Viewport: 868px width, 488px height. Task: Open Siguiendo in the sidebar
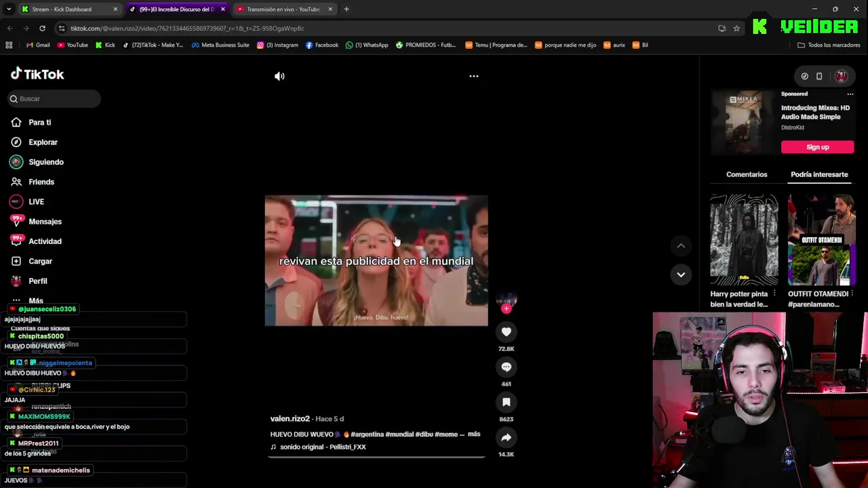(46, 162)
